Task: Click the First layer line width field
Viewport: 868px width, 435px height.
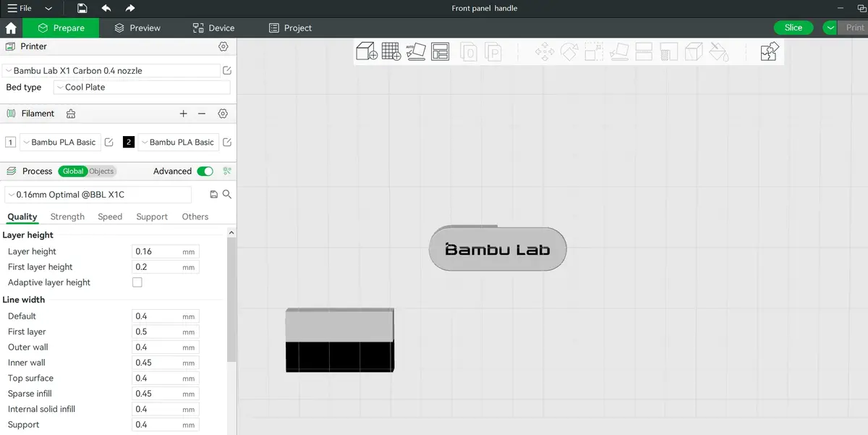Action: pyautogui.click(x=166, y=331)
